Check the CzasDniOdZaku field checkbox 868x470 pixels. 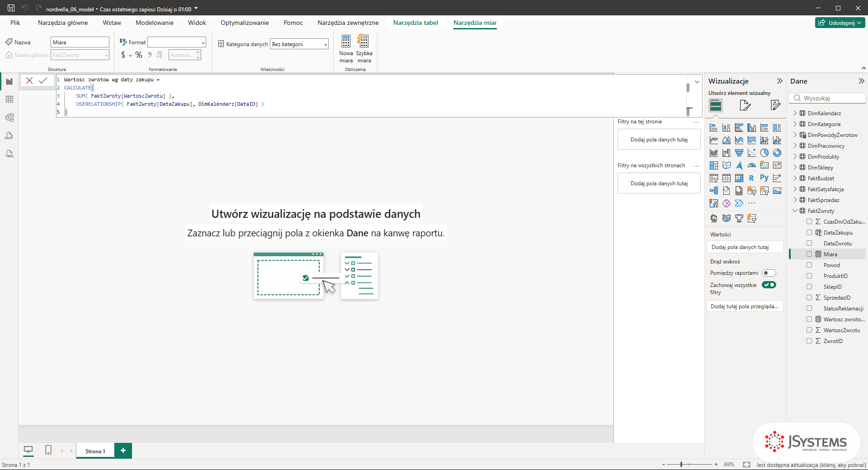[809, 221]
